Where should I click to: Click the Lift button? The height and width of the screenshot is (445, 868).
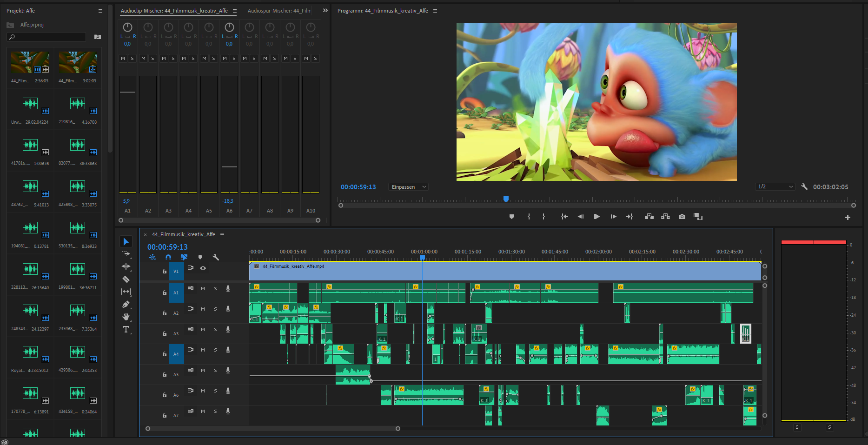click(x=649, y=217)
